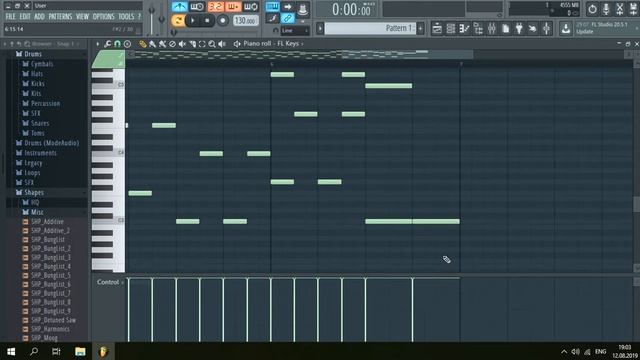Select the SHP_Detuned Saw preset
Viewport: 640px width, 360px height.
53,320
